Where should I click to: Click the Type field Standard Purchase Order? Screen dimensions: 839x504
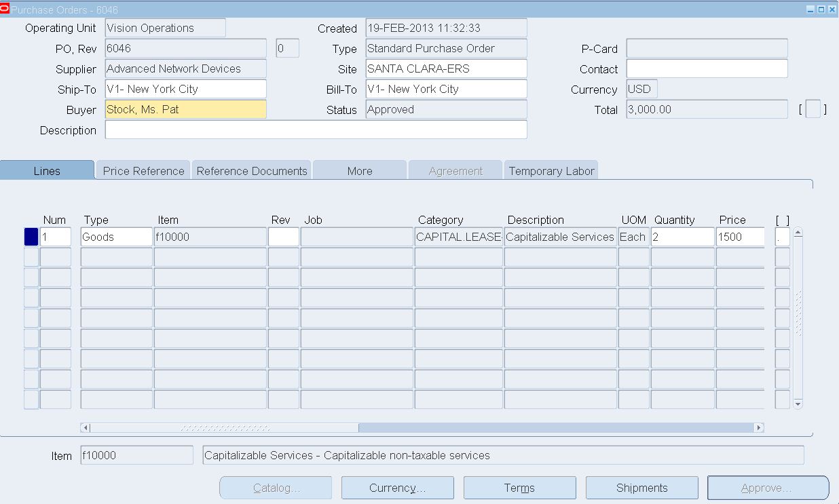click(447, 48)
